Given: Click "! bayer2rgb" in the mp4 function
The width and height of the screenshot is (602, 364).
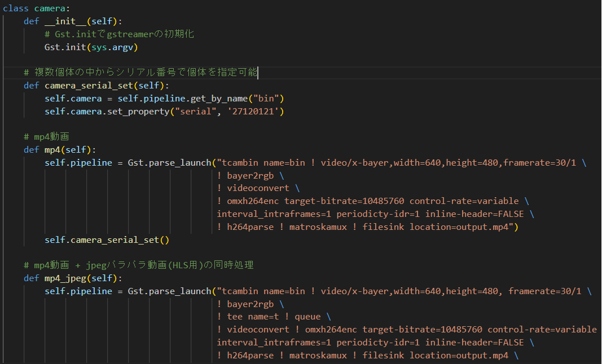Looking at the screenshot, I should pyautogui.click(x=245, y=176).
